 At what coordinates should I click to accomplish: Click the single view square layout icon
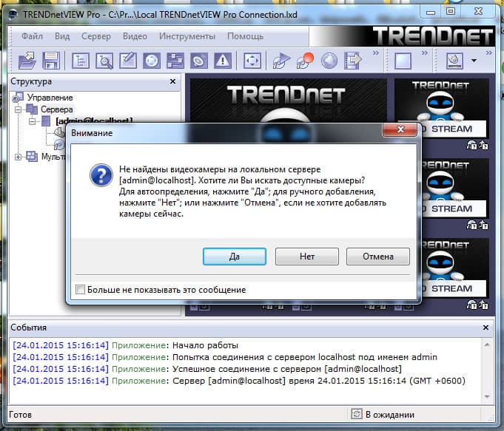(403, 61)
